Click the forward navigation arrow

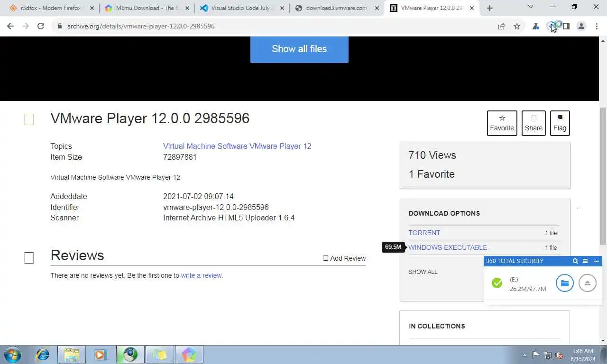26,26
